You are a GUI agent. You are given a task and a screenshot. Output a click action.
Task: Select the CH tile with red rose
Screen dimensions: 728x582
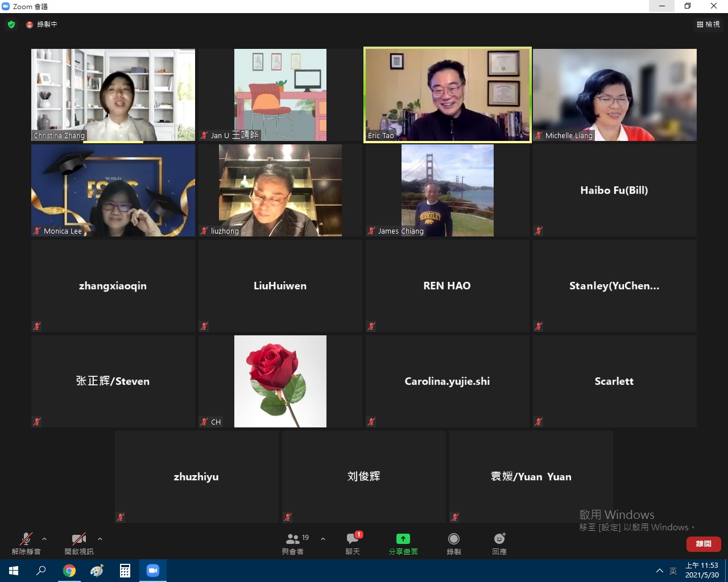pyautogui.click(x=280, y=381)
